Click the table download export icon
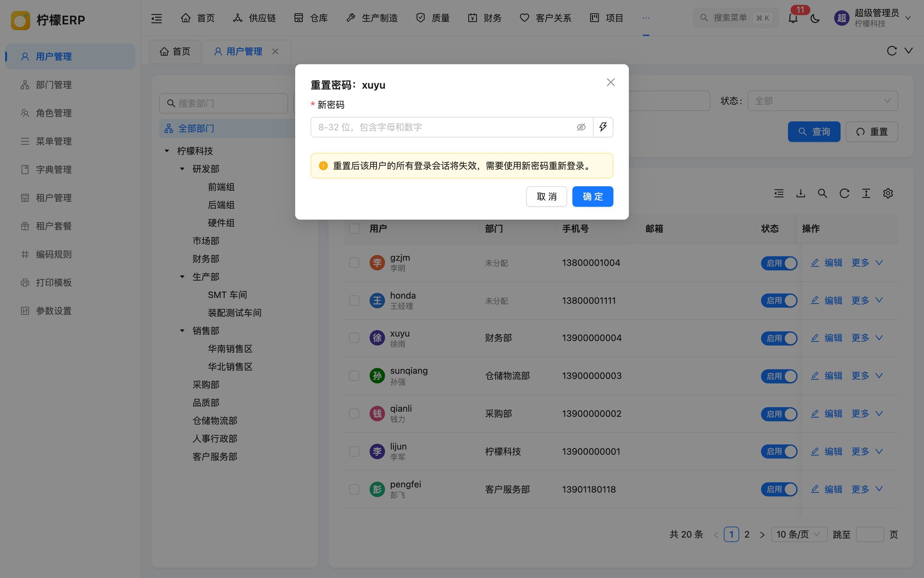This screenshot has width=924, height=578. coord(801,193)
